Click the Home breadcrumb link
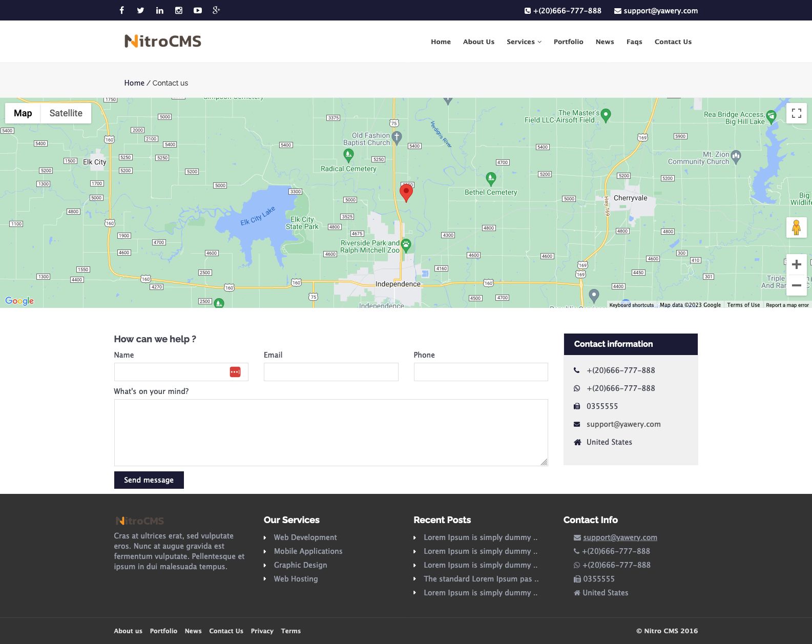812x644 pixels. tap(134, 83)
